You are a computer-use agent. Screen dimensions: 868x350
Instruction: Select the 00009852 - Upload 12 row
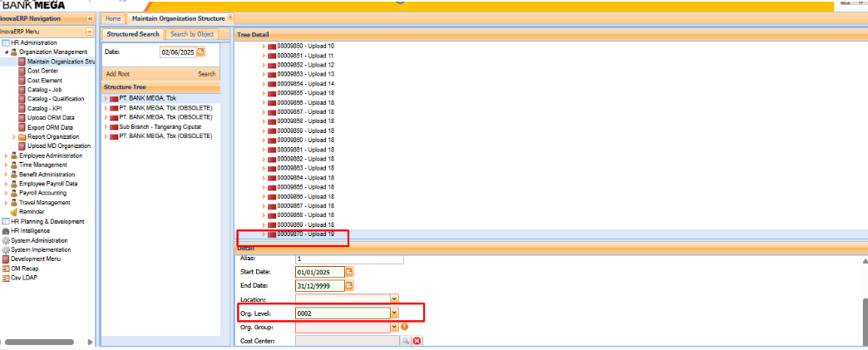coord(306,65)
